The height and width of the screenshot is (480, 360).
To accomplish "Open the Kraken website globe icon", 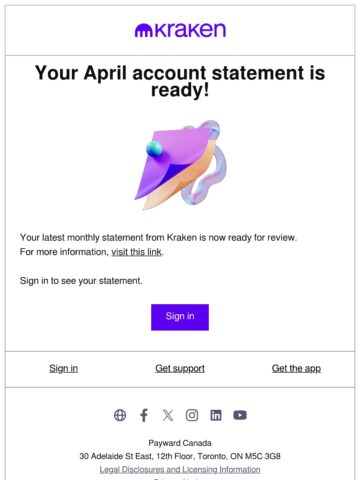I will point(120,415).
